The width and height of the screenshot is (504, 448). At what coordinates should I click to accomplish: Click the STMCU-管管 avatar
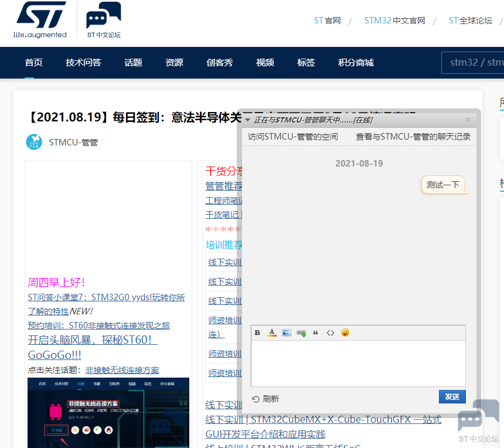point(34,142)
